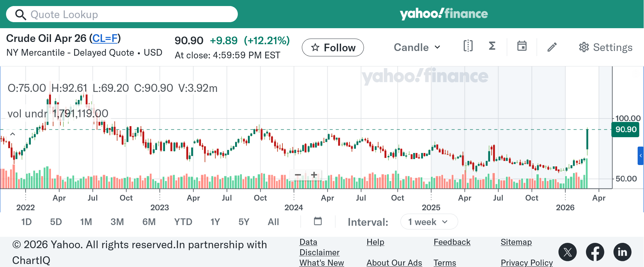Click the X social icon
644x267 pixels.
[568, 252]
